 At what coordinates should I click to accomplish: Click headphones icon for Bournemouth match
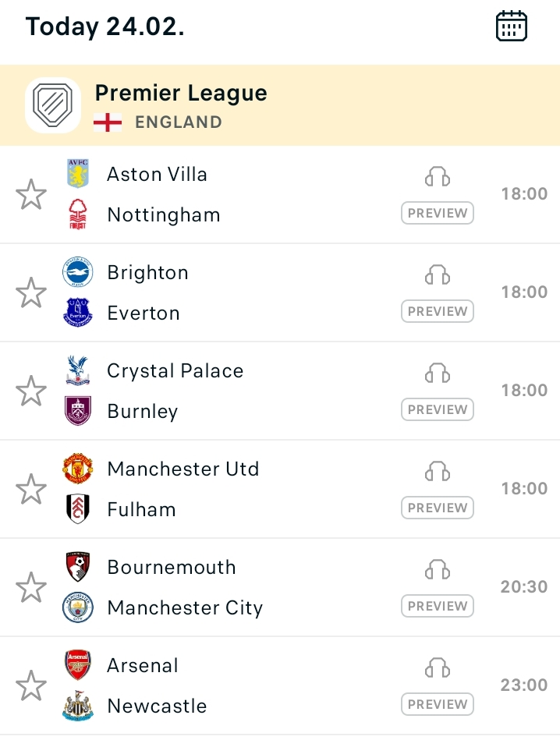438,570
